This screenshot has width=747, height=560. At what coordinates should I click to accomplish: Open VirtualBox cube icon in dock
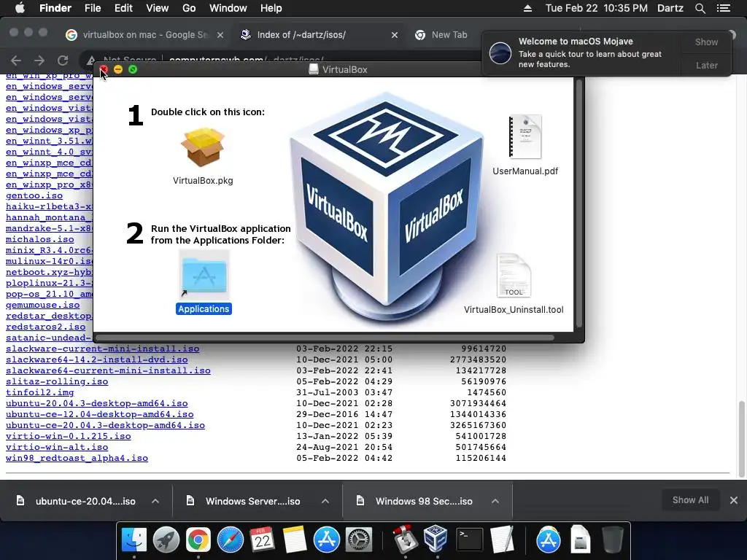[x=436, y=539]
